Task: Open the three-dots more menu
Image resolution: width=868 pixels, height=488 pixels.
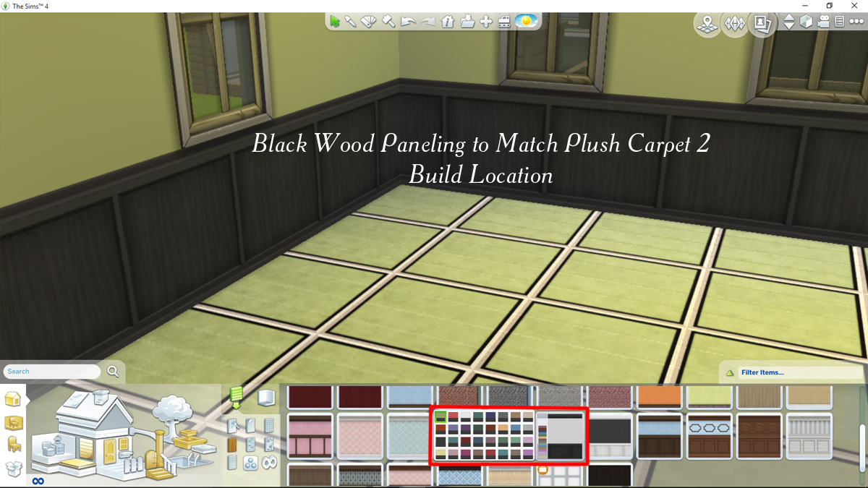Action: (x=857, y=22)
